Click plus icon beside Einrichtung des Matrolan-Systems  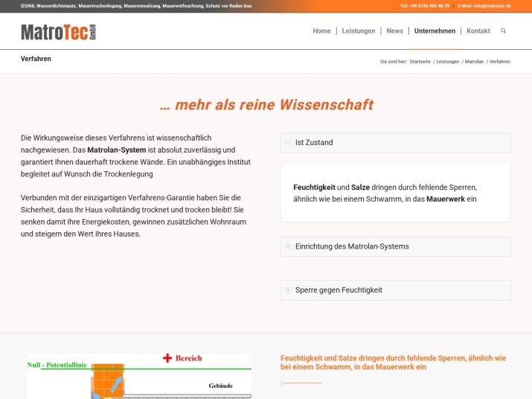tap(288, 246)
